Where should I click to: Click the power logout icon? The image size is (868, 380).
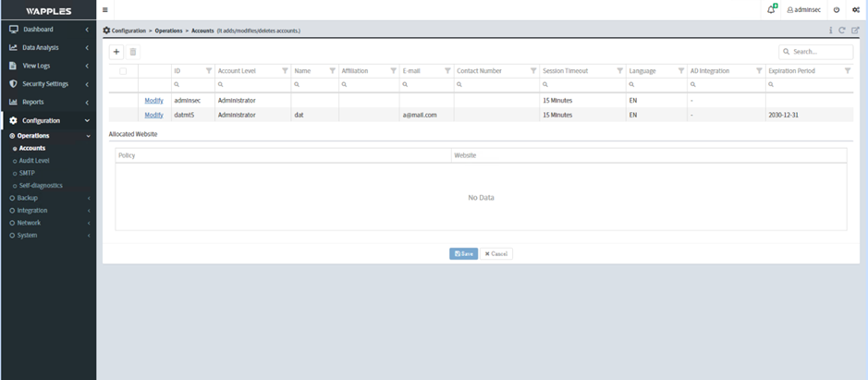pyautogui.click(x=837, y=9)
